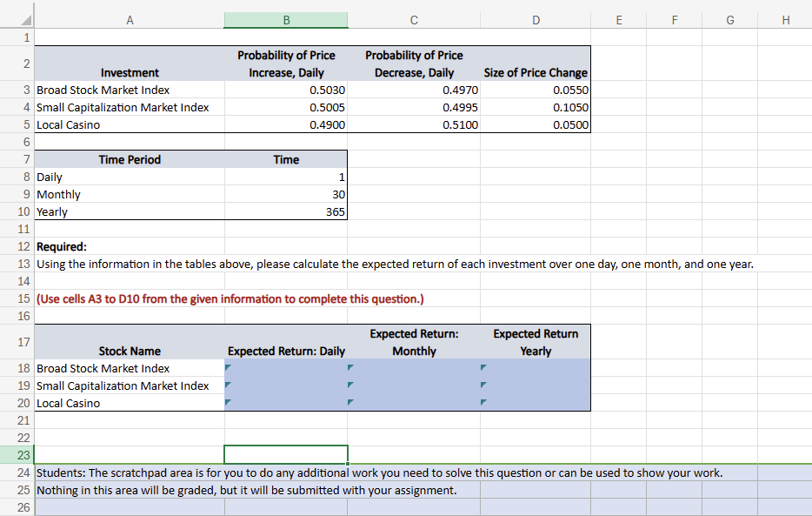Click 'Size of Price Change' header
The width and height of the screenshot is (812, 516).
pyautogui.click(x=536, y=64)
